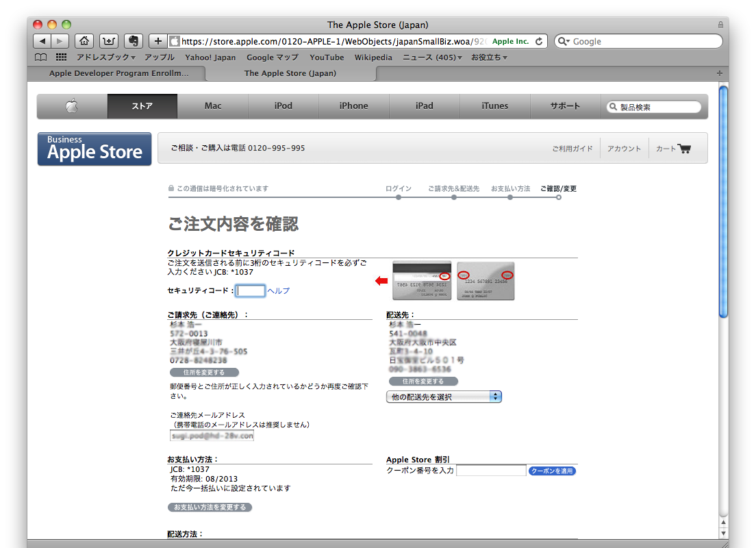Show Top Sites grid icon
The image size is (756, 548).
coord(61,58)
